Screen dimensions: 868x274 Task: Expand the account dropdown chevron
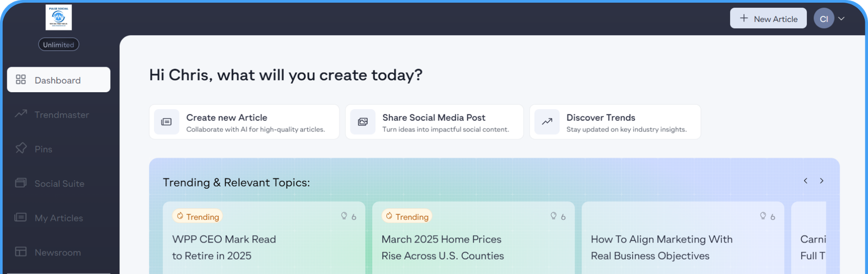841,18
